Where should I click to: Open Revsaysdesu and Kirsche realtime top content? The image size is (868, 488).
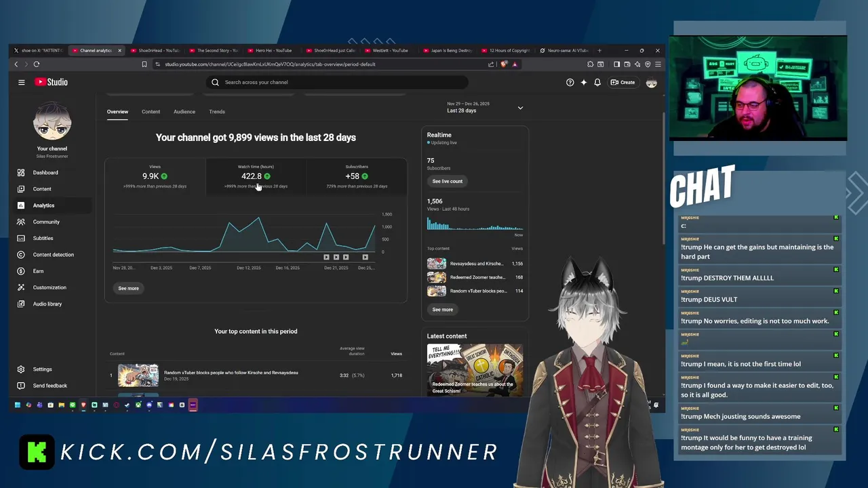coord(475,264)
